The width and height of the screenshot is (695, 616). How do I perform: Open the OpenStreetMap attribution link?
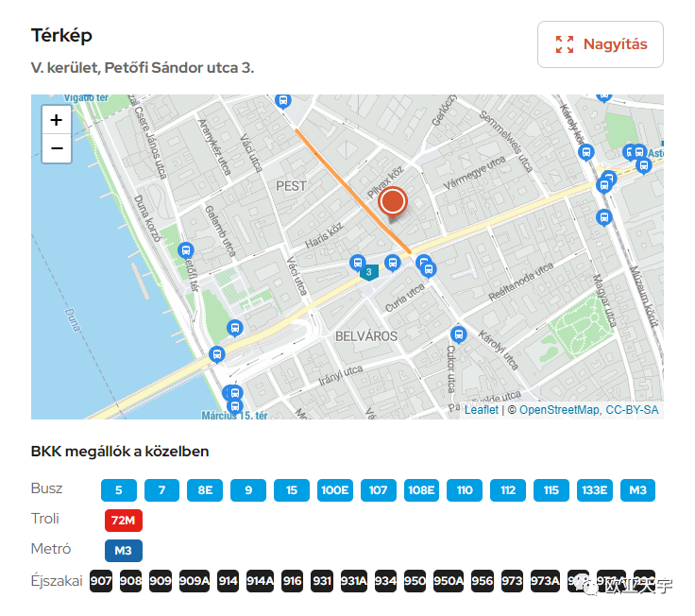[559, 410]
